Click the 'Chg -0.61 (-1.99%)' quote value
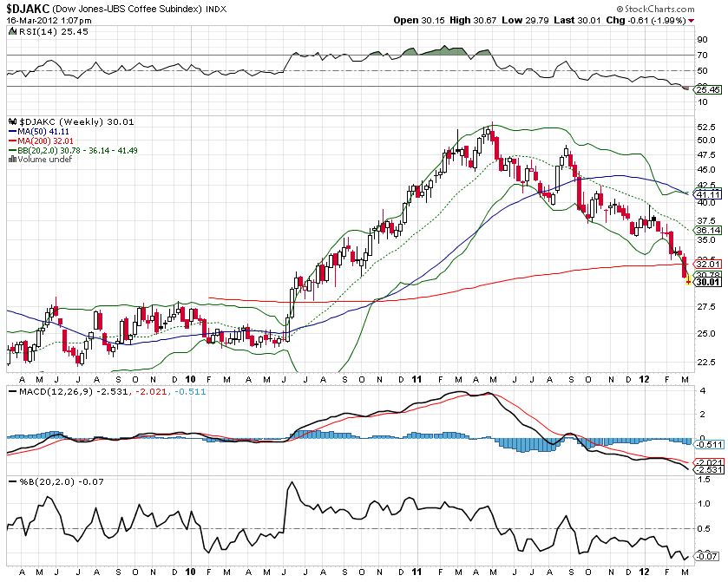Screen dimensions: 728x582 (x=646, y=21)
